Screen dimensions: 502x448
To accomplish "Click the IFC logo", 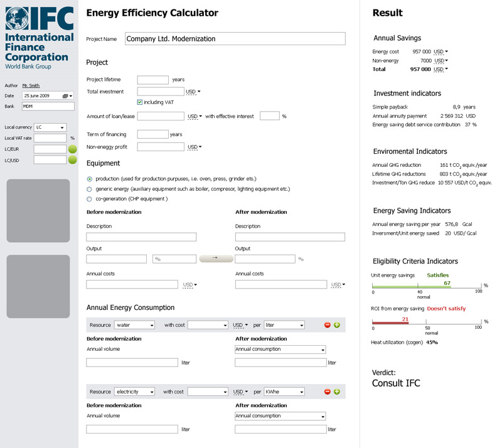I will coord(39,38).
